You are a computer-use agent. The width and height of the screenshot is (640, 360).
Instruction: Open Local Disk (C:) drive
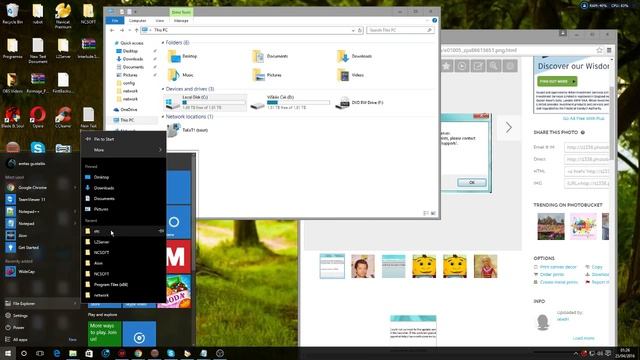[x=205, y=102]
